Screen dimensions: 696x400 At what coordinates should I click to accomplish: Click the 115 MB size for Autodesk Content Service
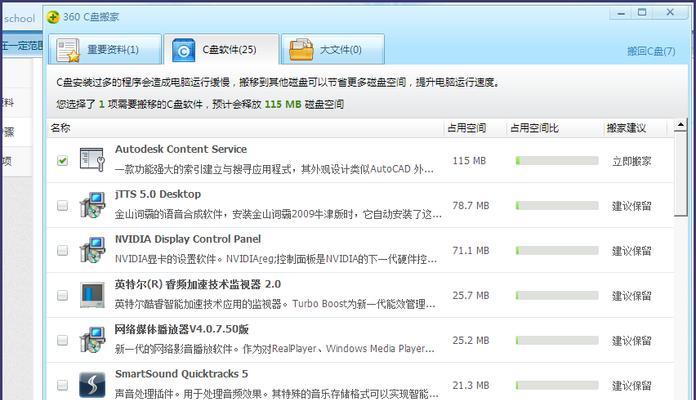tap(469, 161)
